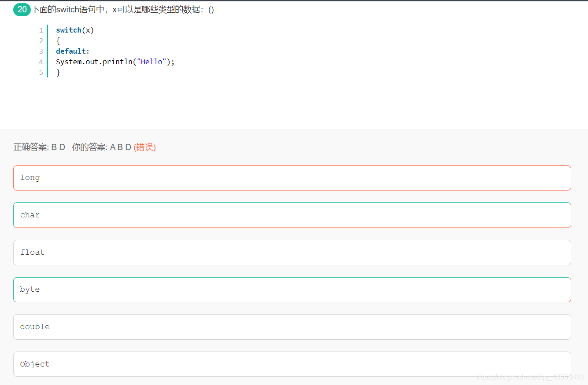Select the char answer option
The height and width of the screenshot is (385, 588).
pyautogui.click(x=292, y=215)
